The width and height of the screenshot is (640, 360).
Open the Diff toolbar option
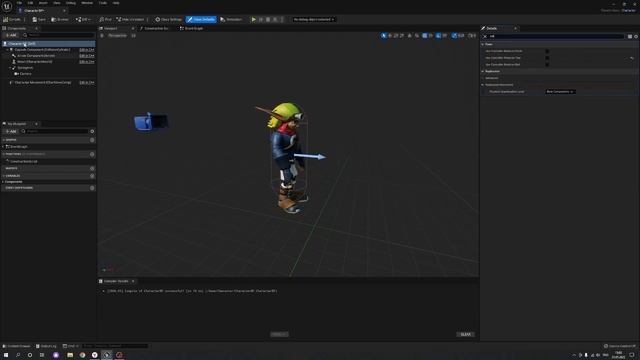point(83,19)
